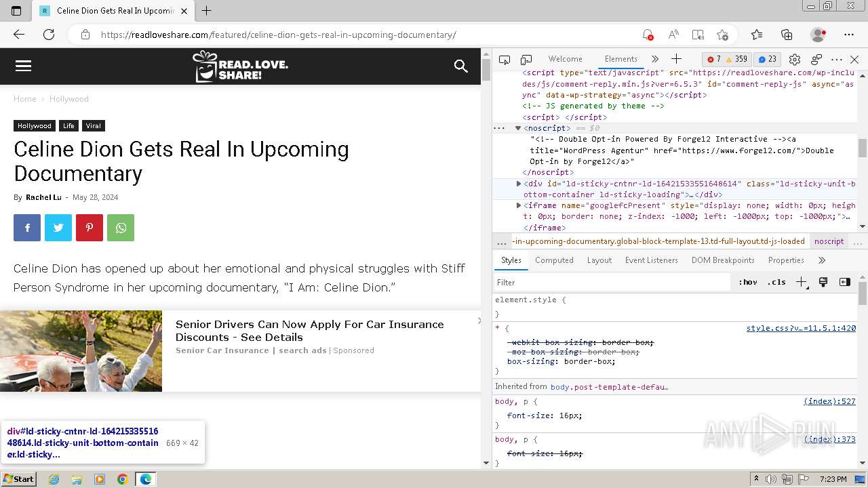Open Viral category tag

click(94, 125)
